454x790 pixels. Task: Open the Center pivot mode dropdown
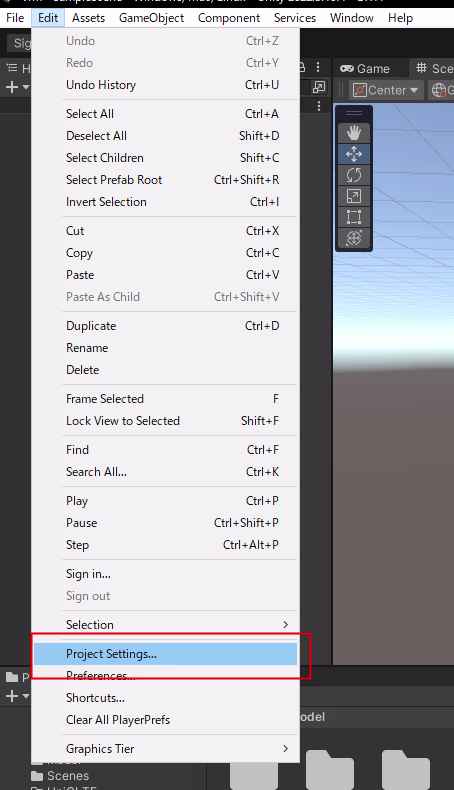click(x=386, y=90)
